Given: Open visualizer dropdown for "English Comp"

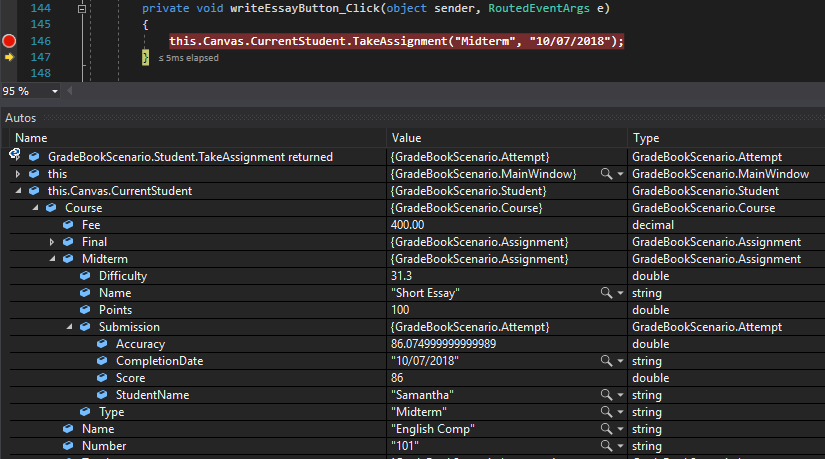Looking at the screenshot, I should click(620, 429).
